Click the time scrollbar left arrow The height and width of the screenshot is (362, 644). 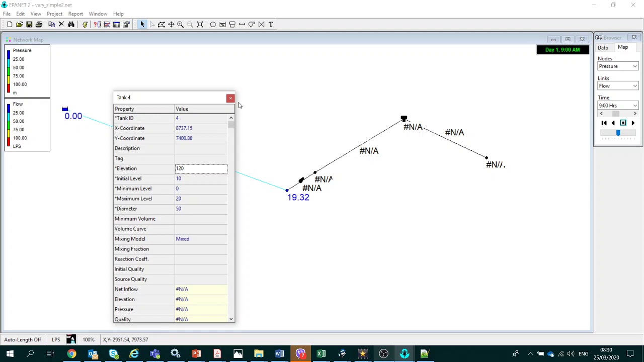point(601,114)
